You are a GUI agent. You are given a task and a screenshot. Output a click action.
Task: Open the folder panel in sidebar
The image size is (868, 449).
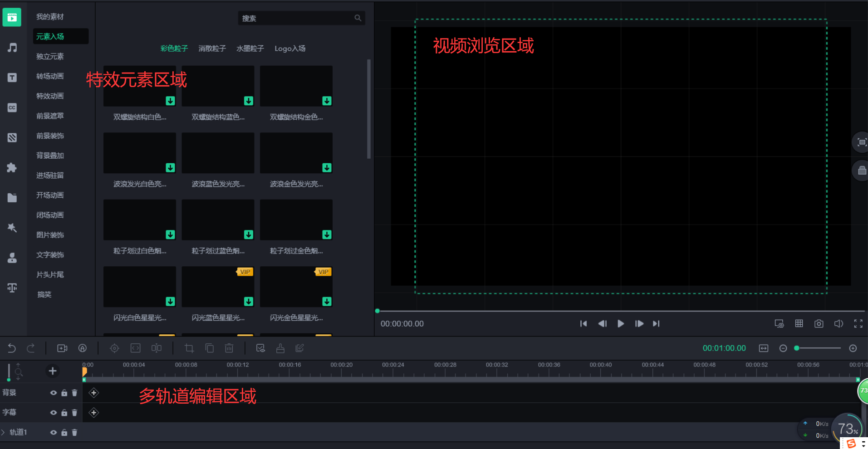(x=12, y=198)
